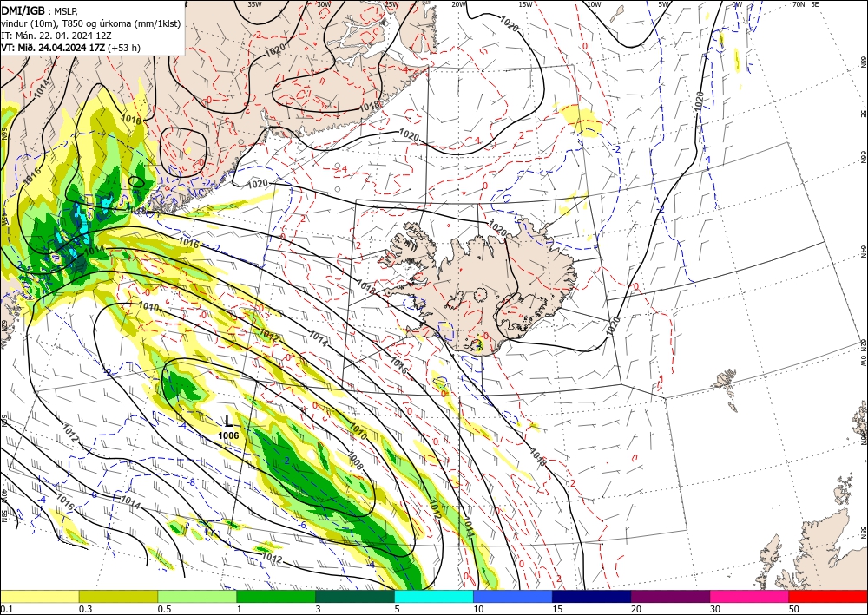Click the navy 15 mm legend swatch
The width and height of the screenshot is (868, 615).
592,596
